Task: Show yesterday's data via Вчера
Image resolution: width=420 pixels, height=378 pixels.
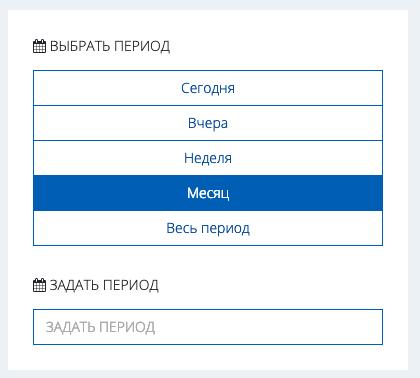Action: [208, 123]
